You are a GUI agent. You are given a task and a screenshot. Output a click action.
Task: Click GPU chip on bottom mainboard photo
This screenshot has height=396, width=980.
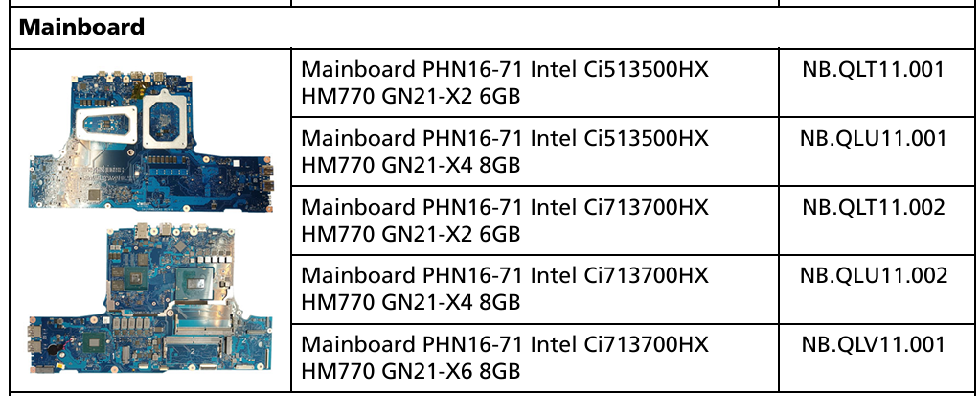[138, 280]
